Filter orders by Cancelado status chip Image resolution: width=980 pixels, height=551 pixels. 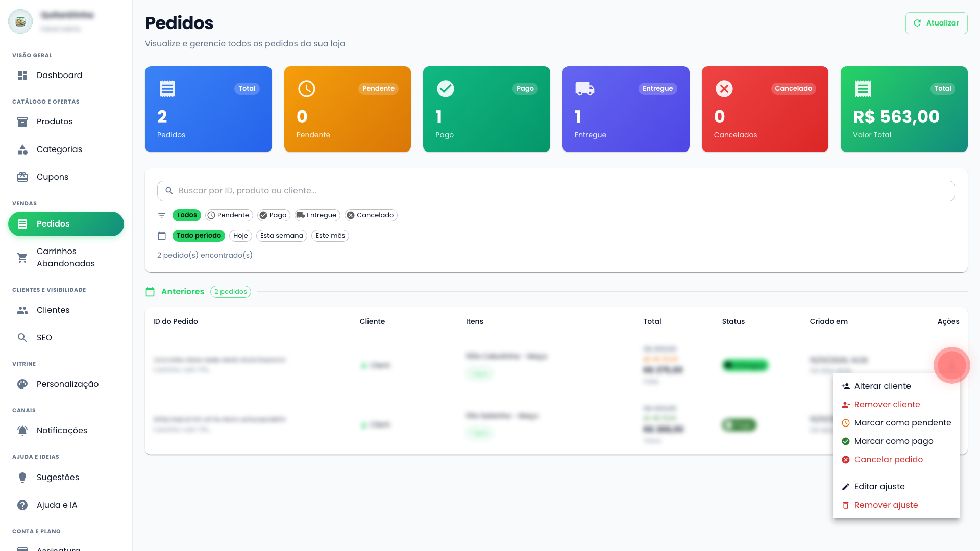point(371,215)
